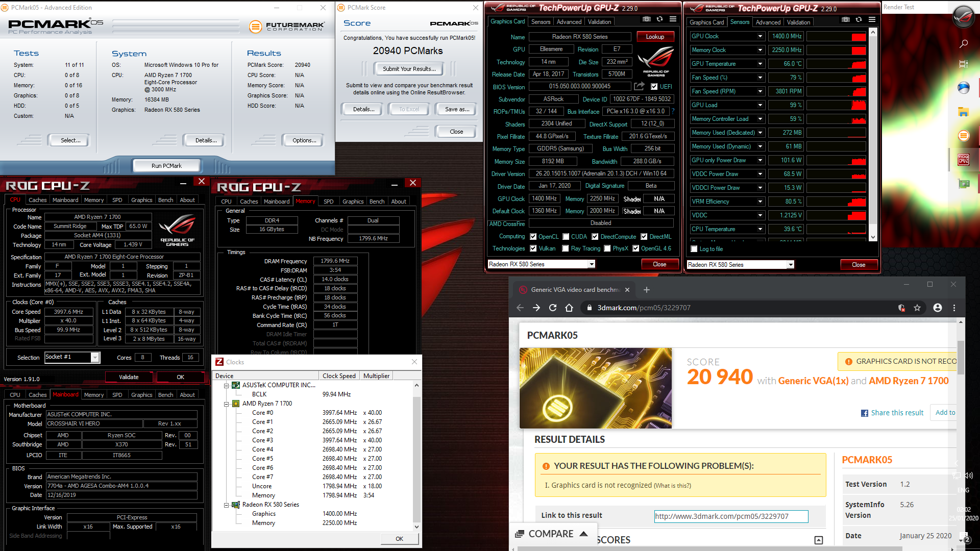Toggle the Ray Tracing checkbox

pos(566,248)
